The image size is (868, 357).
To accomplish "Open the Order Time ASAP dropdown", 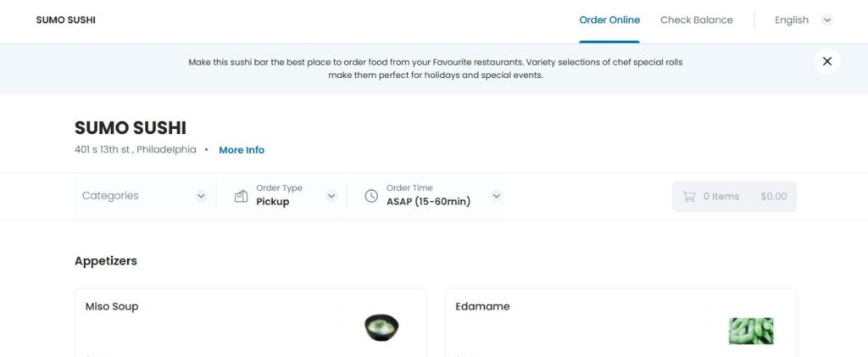I will pyautogui.click(x=497, y=196).
